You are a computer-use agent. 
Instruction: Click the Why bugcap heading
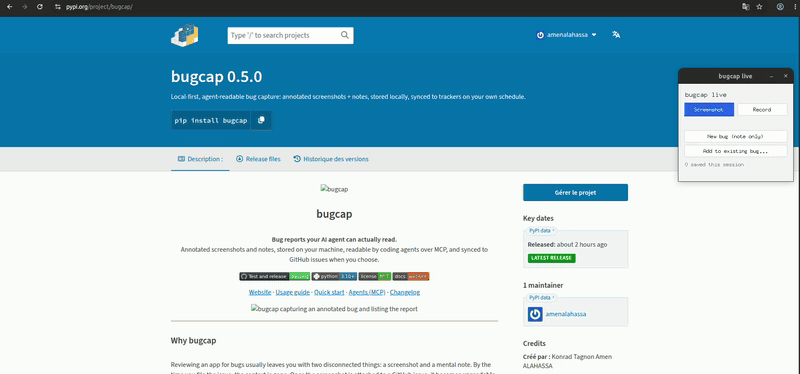[194, 340]
